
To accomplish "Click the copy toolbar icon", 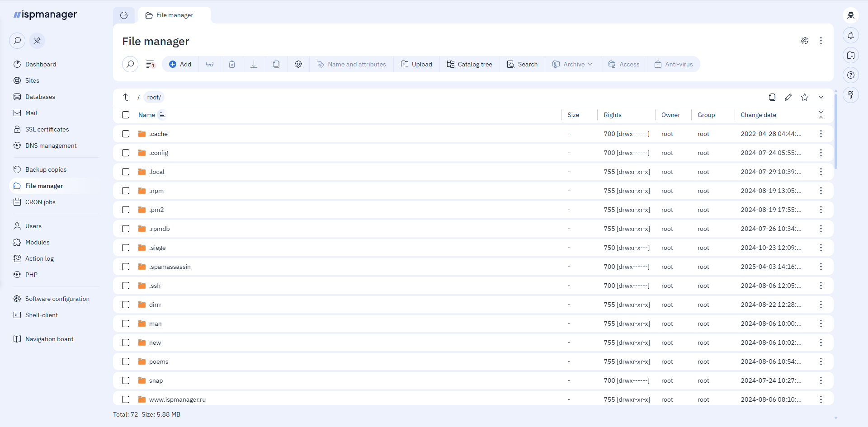I will [x=276, y=64].
